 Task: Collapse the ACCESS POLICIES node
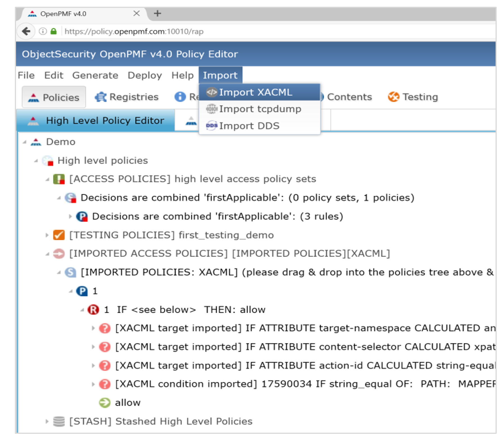click(47, 180)
